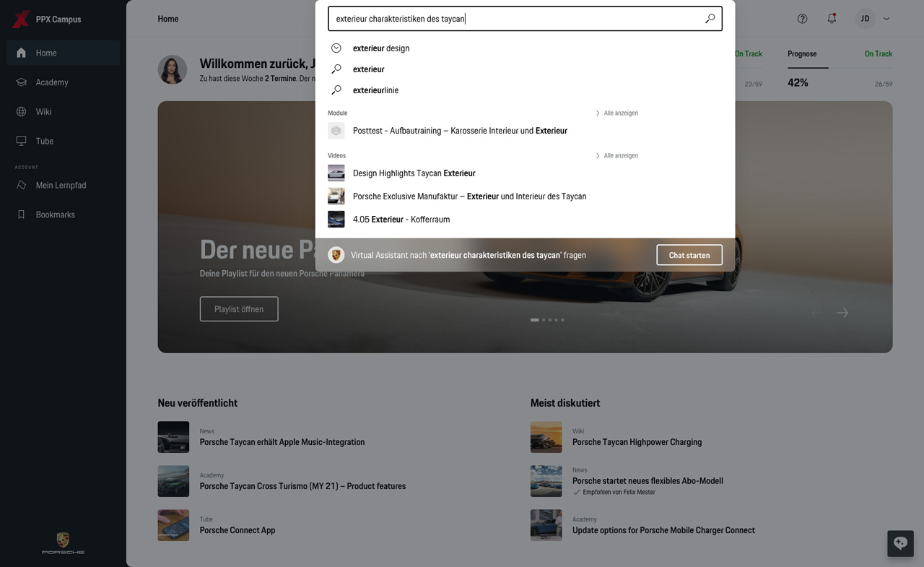924x567 pixels.
Task: Click the Chat starten button
Action: pos(689,255)
